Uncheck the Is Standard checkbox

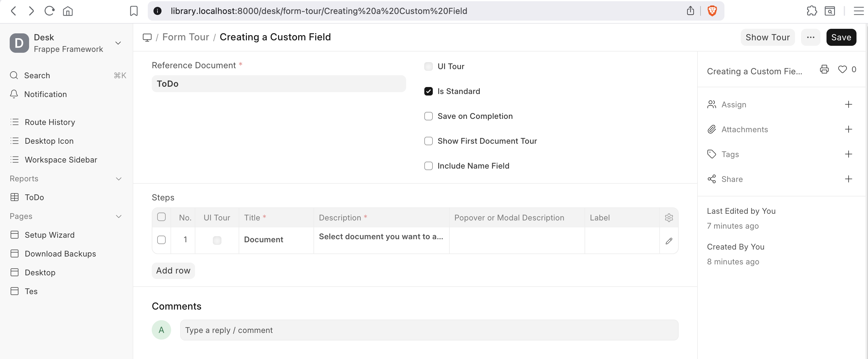click(x=428, y=92)
